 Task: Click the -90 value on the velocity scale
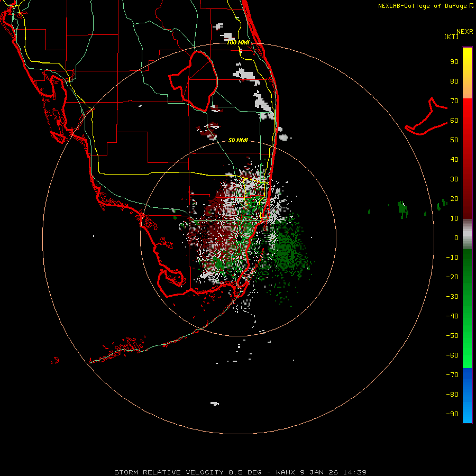[x=452, y=414]
